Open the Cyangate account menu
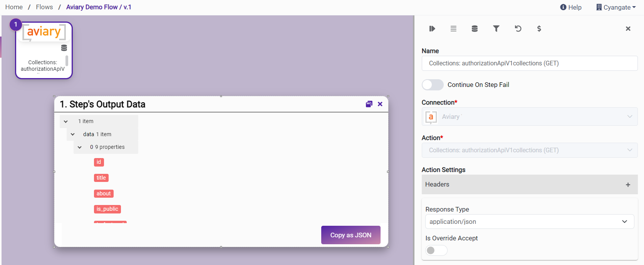This screenshot has width=644, height=265. (616, 7)
